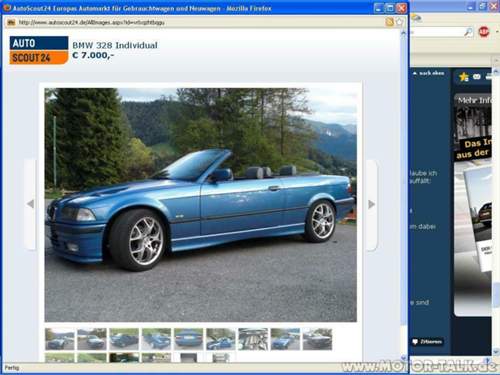This screenshot has height=375, width=500.
Task: Click the site favicon beside the URL
Action: tap(11, 22)
